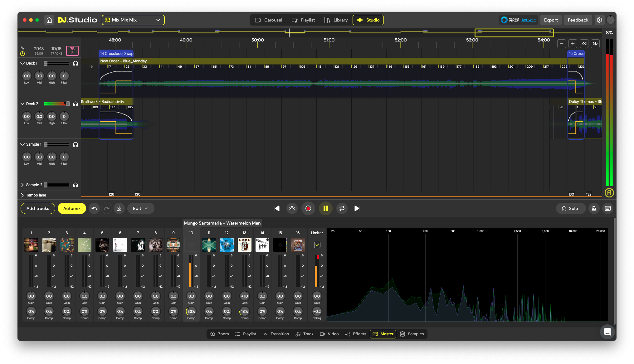Click the waveform analysis icon above the clock

click(22, 48)
